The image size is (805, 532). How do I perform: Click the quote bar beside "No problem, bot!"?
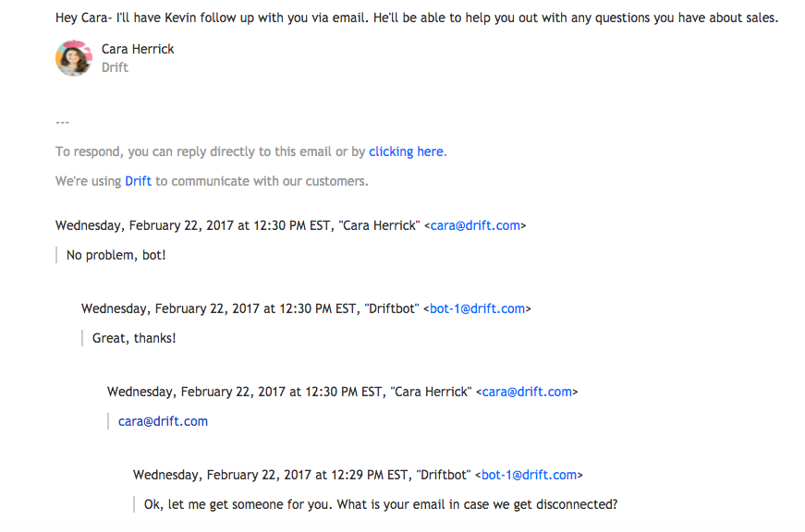click(x=56, y=256)
